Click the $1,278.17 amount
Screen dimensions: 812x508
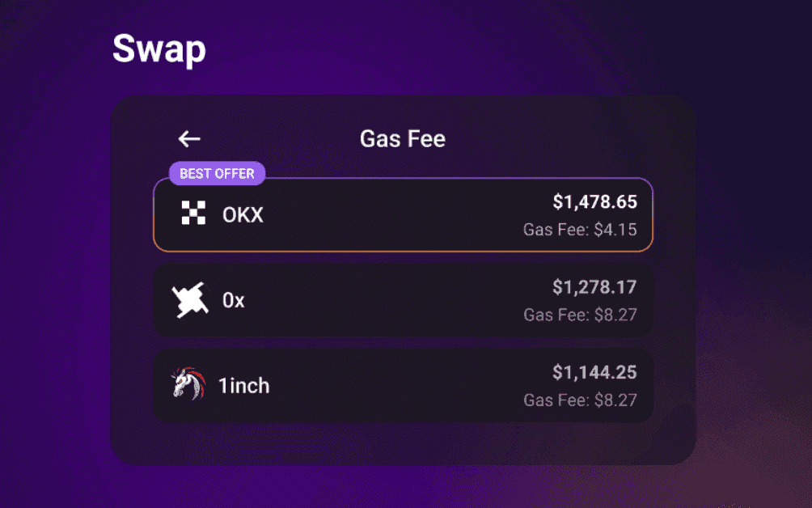click(x=594, y=287)
